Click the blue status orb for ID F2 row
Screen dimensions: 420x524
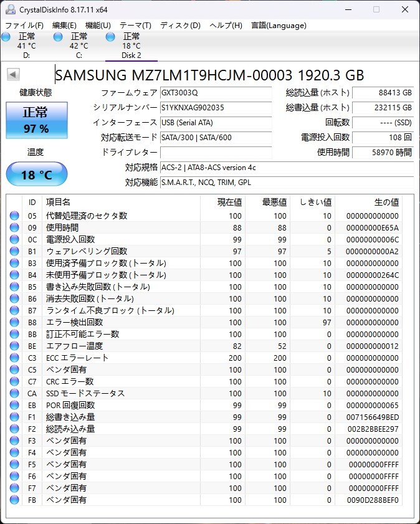tap(14, 429)
